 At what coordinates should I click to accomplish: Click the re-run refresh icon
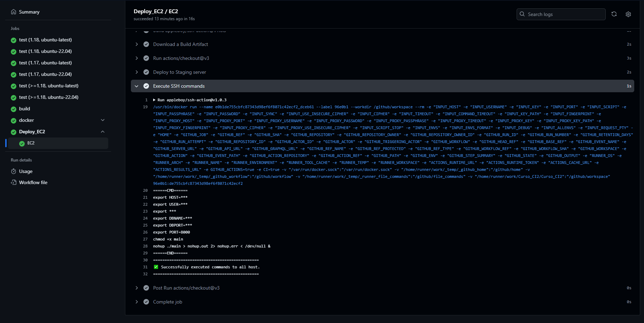click(x=614, y=14)
